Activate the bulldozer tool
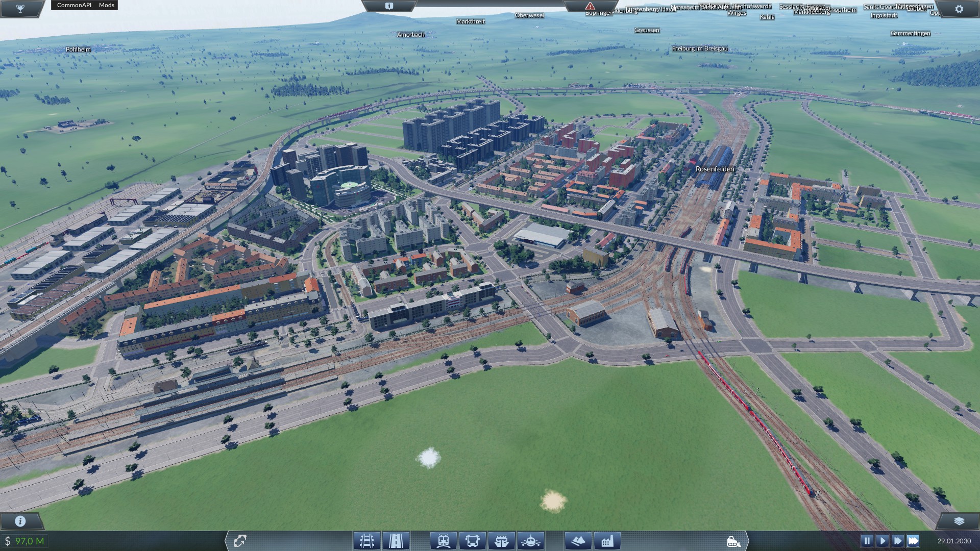The image size is (980, 551). (x=733, y=541)
